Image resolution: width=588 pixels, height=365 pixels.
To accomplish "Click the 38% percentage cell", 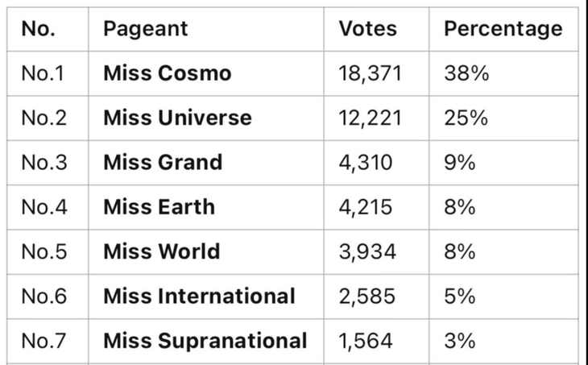I will pyautogui.click(x=466, y=73).
